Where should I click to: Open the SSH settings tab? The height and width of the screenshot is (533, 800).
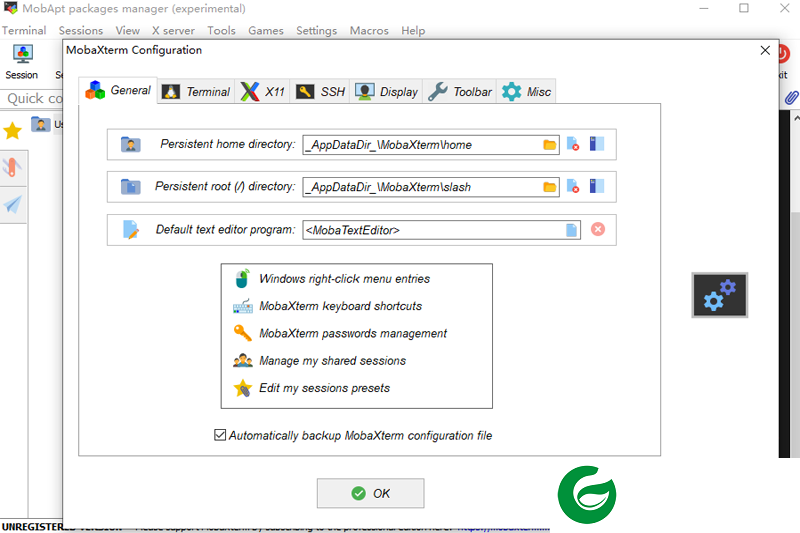pyautogui.click(x=320, y=92)
